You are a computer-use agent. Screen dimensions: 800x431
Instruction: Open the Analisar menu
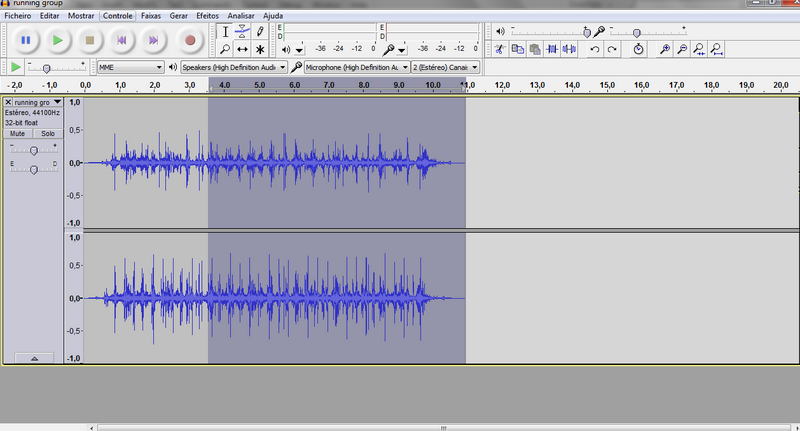(240, 16)
